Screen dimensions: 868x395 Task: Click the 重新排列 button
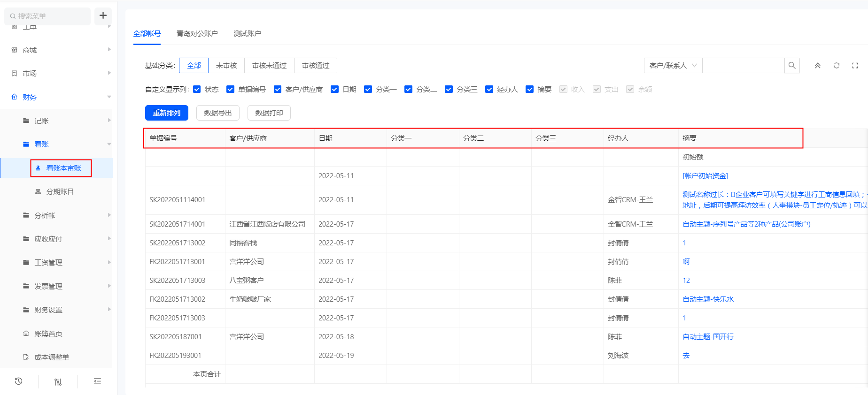pyautogui.click(x=166, y=113)
